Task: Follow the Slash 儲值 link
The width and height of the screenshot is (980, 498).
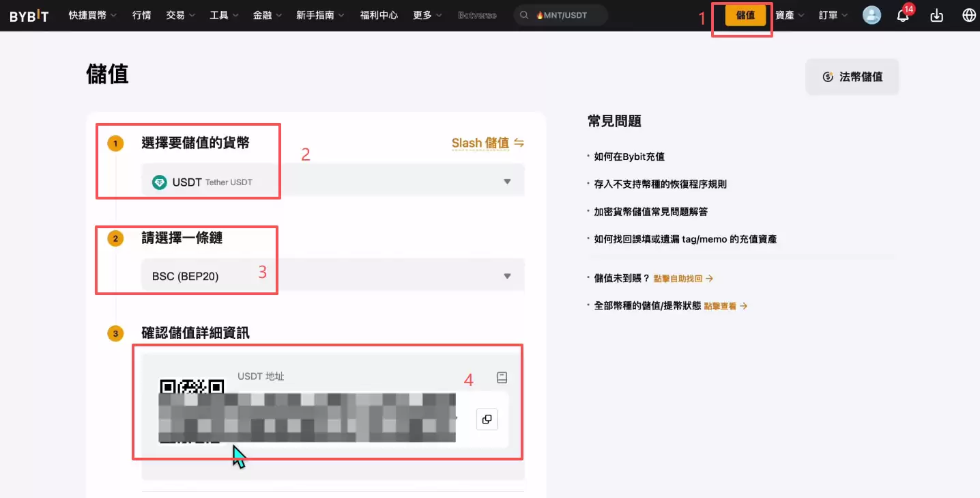Action: point(481,143)
